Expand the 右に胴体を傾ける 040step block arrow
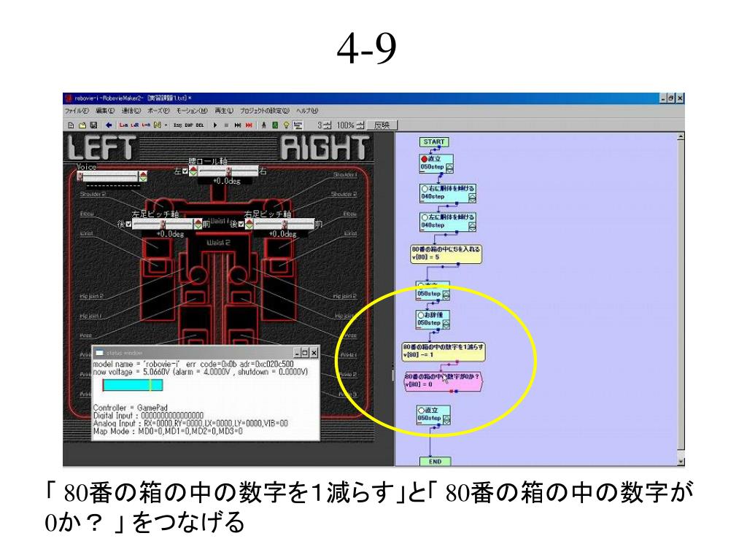747x560 pixels. pyautogui.click(x=472, y=197)
